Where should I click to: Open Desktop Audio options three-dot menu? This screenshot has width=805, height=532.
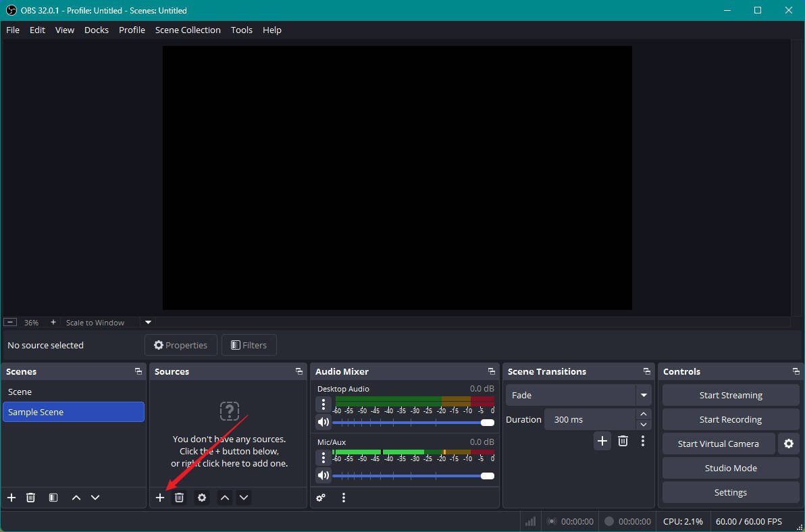click(323, 404)
